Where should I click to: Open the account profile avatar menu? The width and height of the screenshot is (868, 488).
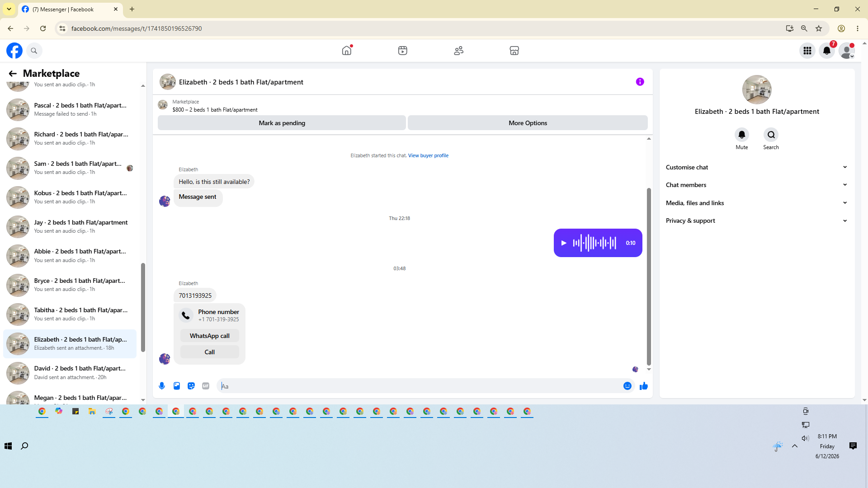click(x=846, y=51)
